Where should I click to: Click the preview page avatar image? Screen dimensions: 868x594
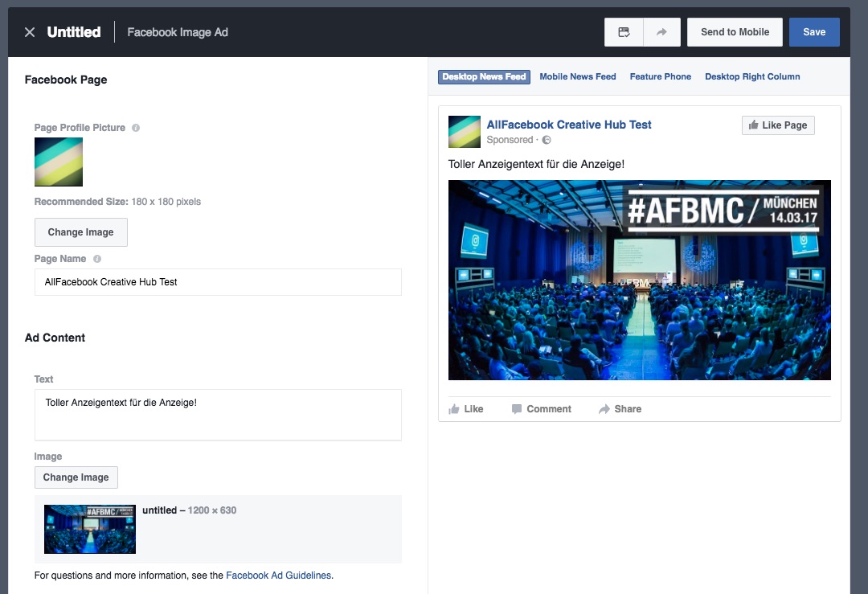[465, 132]
